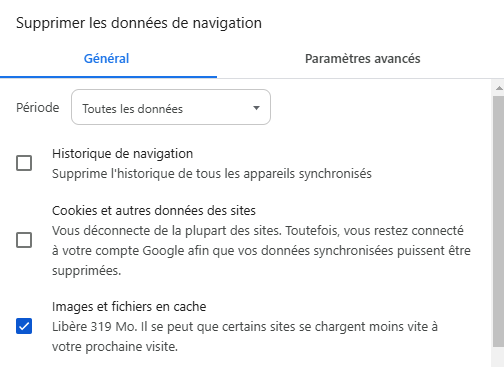The height and width of the screenshot is (367, 504).
Task: Click the Toutes les données text in the Période box
Action: pyautogui.click(x=133, y=109)
